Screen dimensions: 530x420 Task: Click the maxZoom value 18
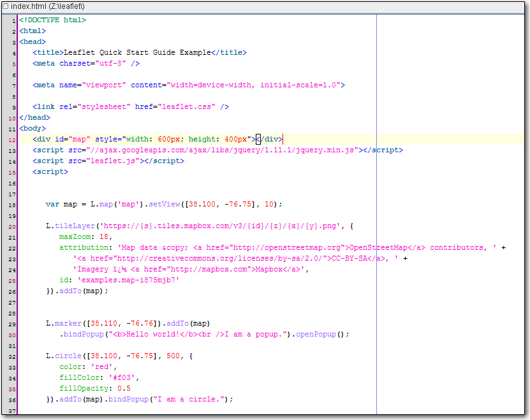coord(106,236)
